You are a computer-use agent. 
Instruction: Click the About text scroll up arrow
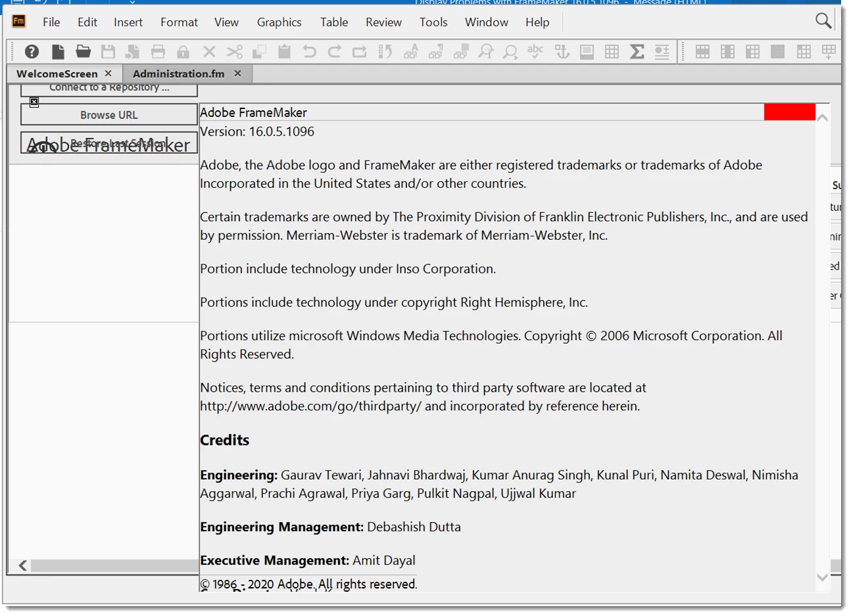click(822, 118)
